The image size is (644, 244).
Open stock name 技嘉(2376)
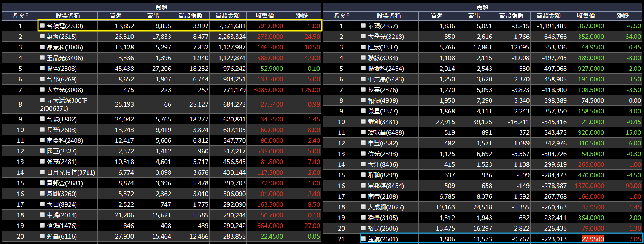[383, 90]
